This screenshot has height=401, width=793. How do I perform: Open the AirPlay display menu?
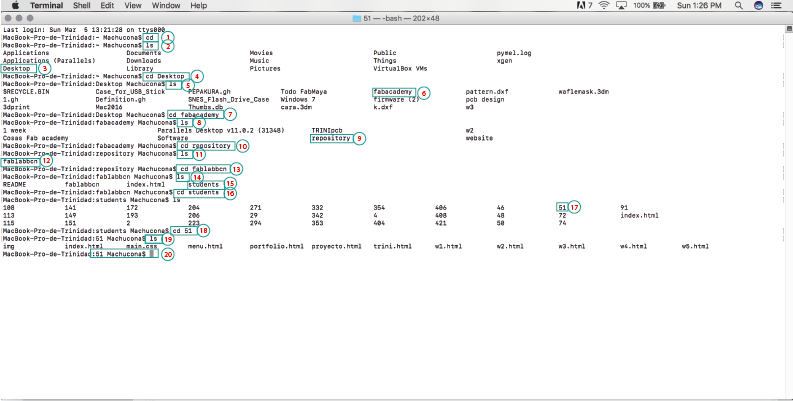click(x=622, y=6)
